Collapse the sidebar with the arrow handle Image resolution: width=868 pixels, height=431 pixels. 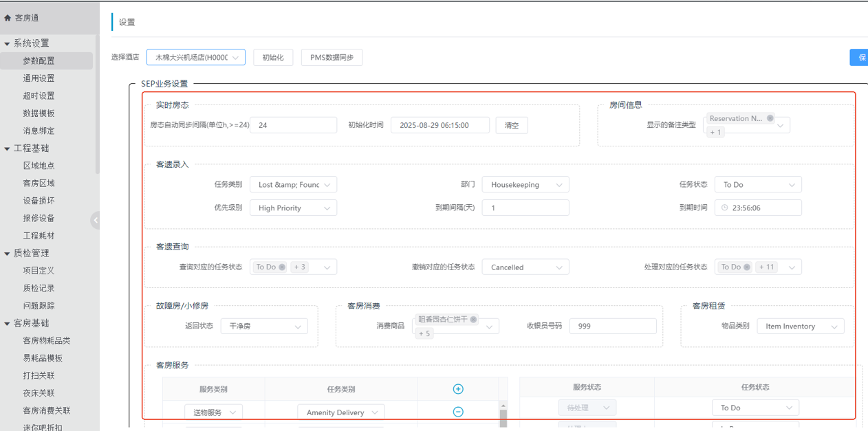[x=96, y=220]
